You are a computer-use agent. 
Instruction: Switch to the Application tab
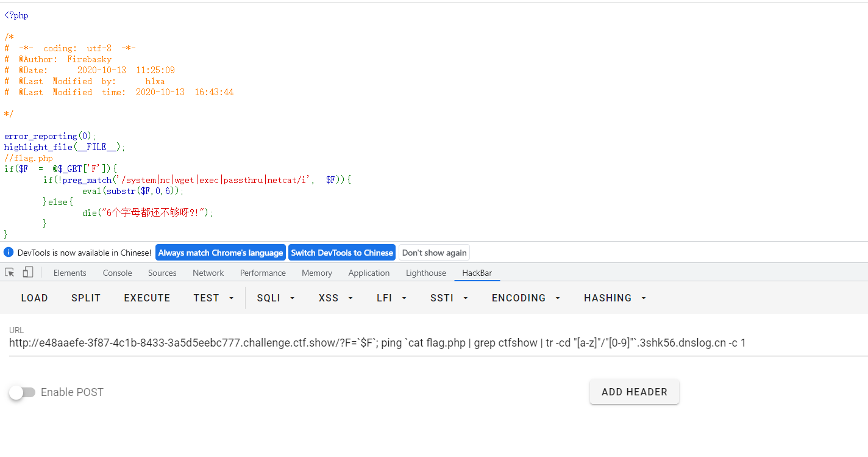click(x=369, y=273)
